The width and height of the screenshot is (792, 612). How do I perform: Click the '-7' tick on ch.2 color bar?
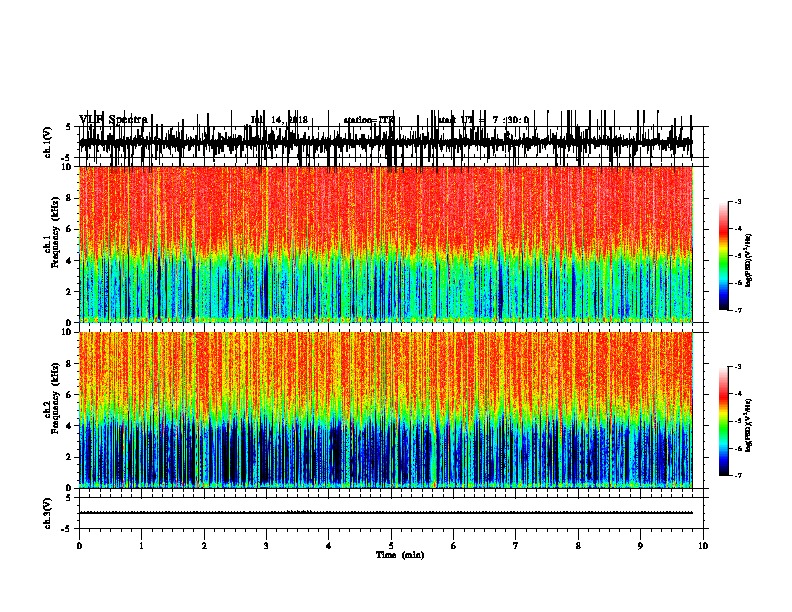(737, 476)
